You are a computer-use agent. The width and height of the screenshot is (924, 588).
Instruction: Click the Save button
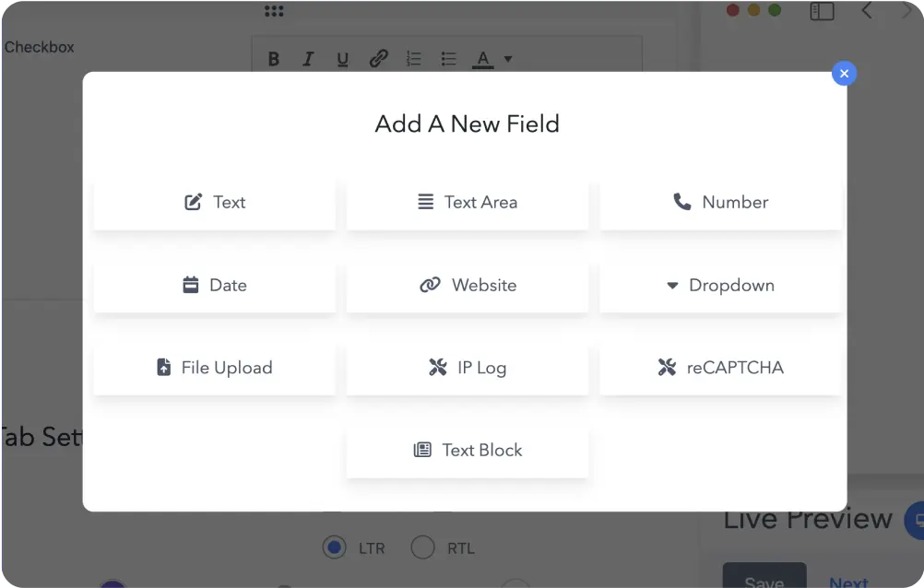[764, 580]
